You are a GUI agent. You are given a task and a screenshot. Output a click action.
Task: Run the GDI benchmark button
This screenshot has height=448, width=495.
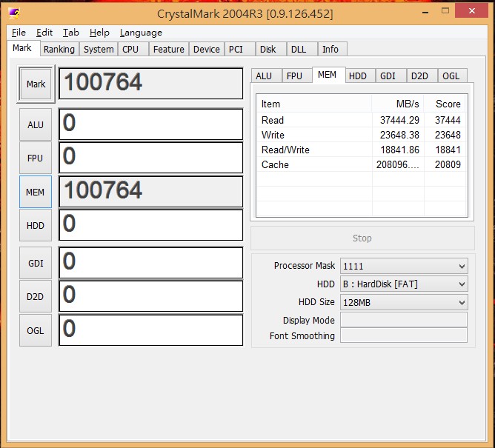coord(36,263)
